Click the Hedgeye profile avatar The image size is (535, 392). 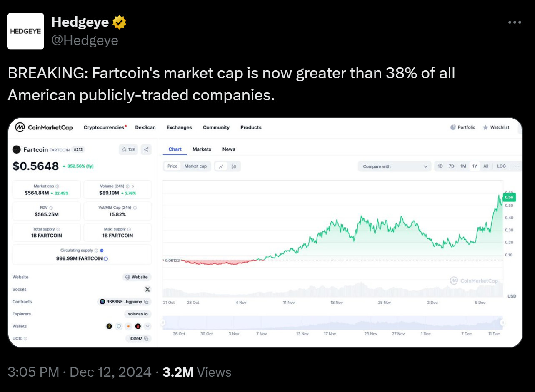[x=26, y=31]
